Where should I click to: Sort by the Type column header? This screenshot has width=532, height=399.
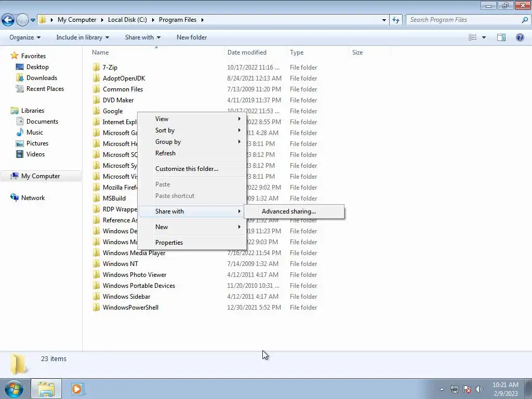click(x=317, y=52)
